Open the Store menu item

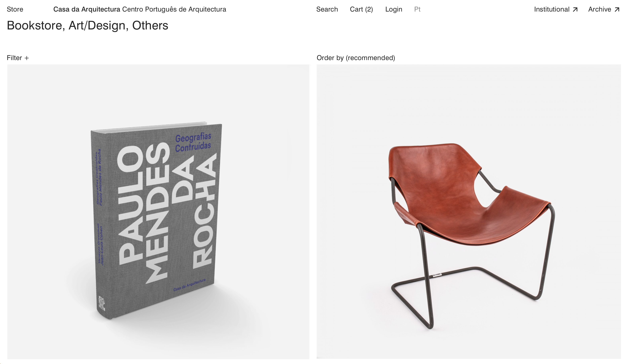pos(15,10)
